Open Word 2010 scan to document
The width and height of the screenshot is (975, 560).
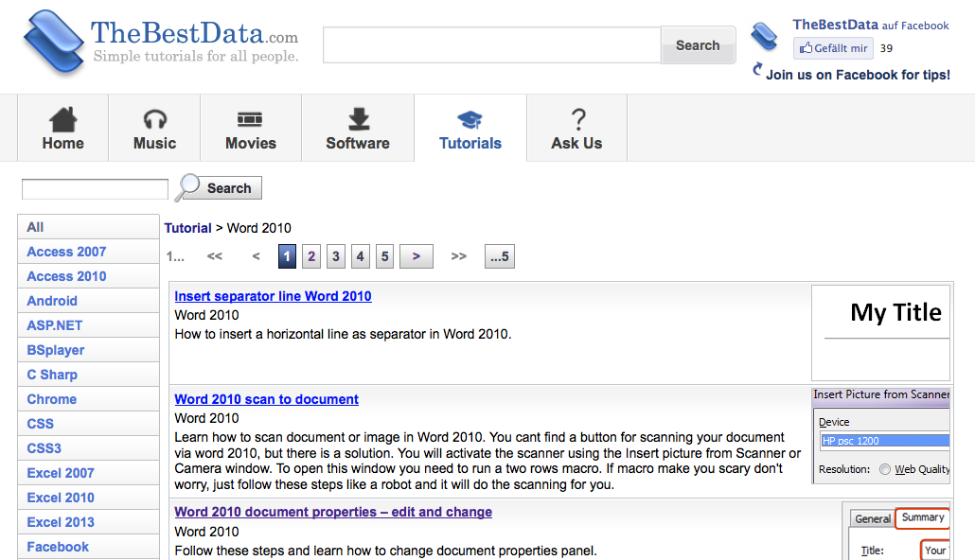(266, 399)
